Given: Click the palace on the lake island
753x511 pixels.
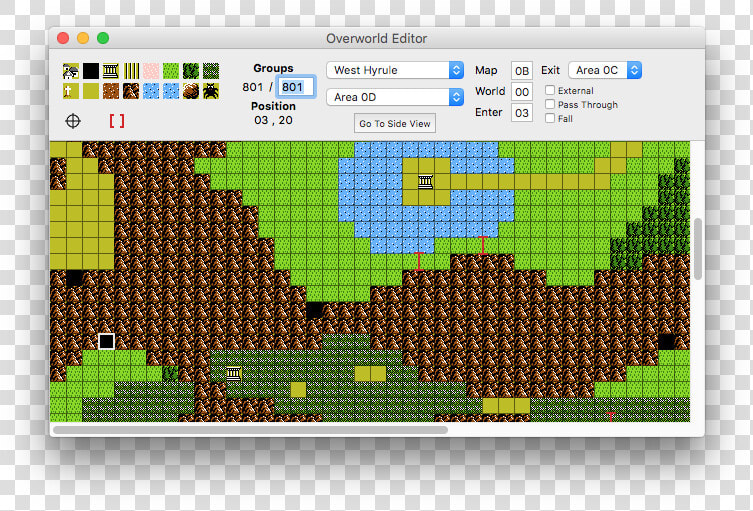Looking at the screenshot, I should (x=425, y=182).
